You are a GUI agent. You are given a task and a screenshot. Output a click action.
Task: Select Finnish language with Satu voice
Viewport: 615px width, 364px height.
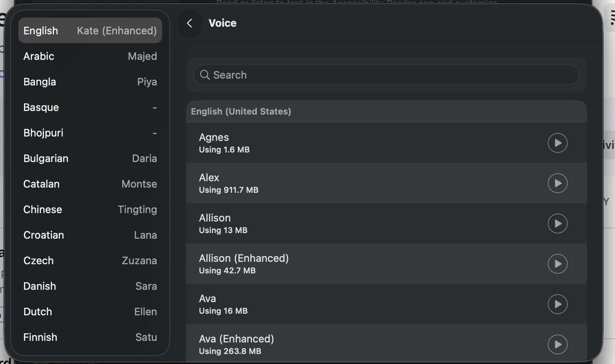point(90,337)
